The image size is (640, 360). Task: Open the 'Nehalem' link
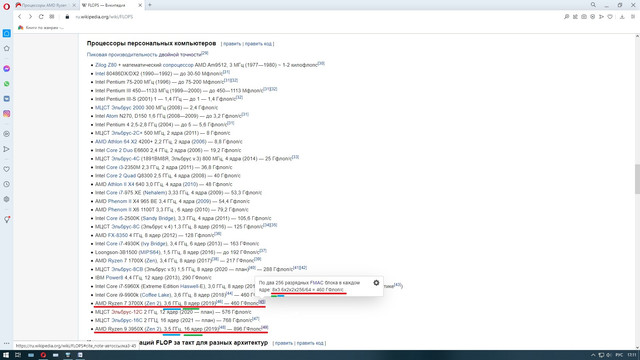coord(155,193)
